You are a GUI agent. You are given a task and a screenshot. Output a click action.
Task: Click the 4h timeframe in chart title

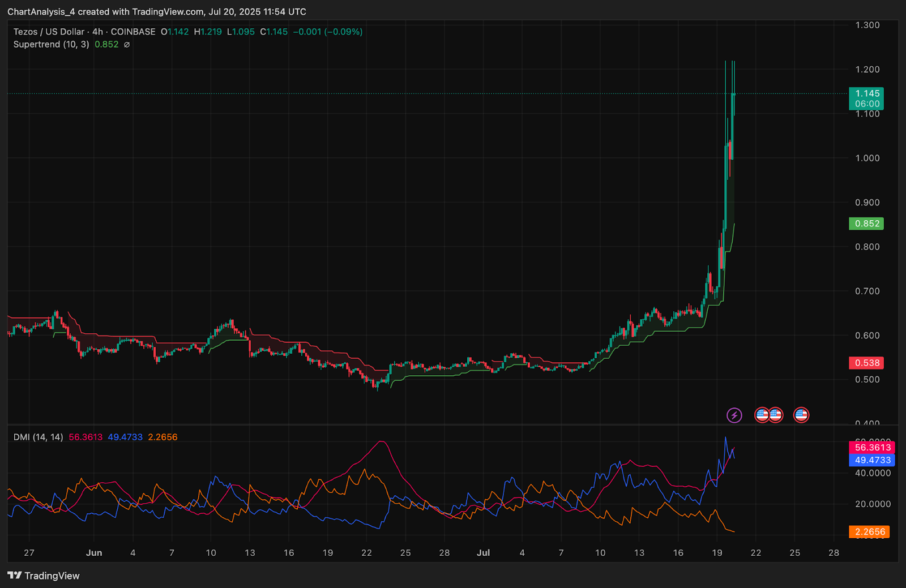click(x=97, y=32)
